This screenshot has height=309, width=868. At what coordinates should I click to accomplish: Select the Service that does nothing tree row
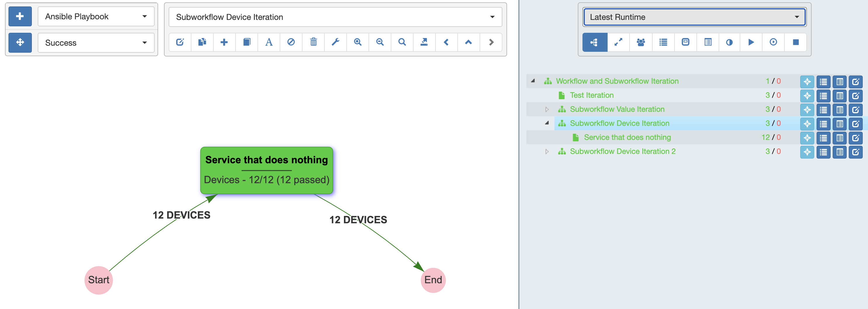tap(627, 137)
